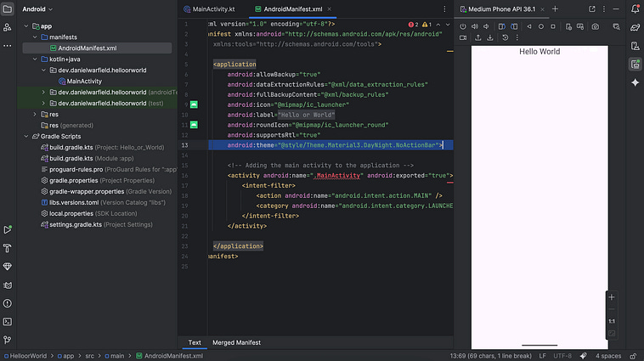Screen dimensions: 644x361
Task: Switch to Merged Manifest tab
Action: pos(236,342)
